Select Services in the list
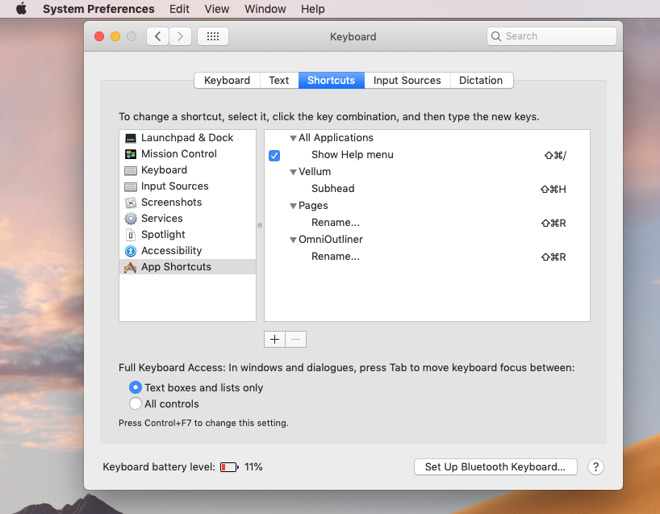 (188, 218)
